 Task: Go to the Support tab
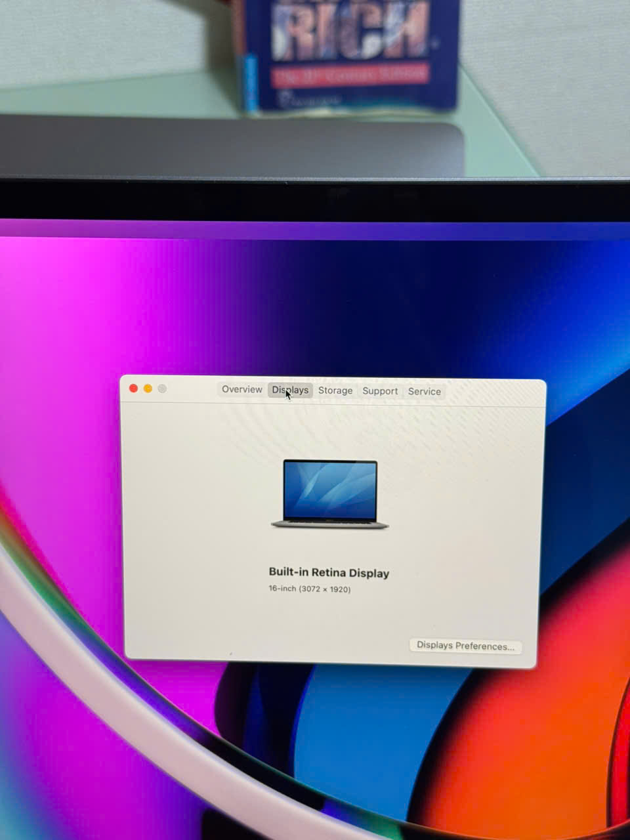tap(380, 391)
